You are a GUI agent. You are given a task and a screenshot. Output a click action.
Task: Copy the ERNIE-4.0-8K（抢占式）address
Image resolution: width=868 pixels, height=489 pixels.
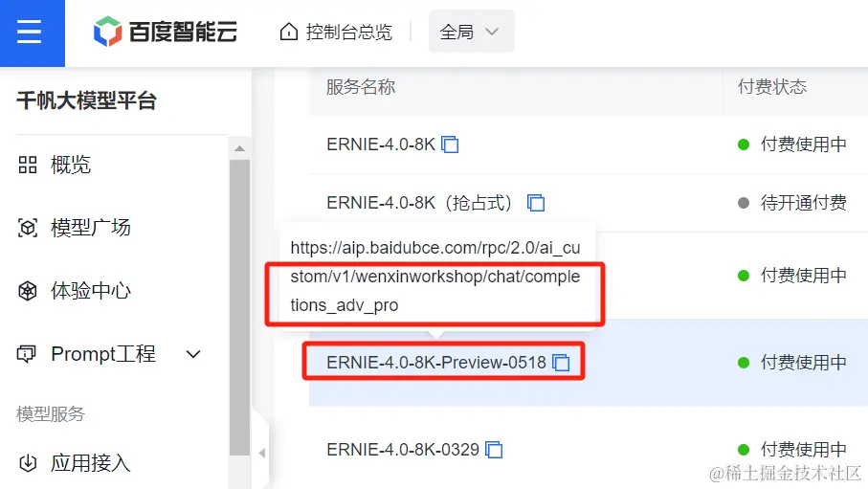click(536, 203)
